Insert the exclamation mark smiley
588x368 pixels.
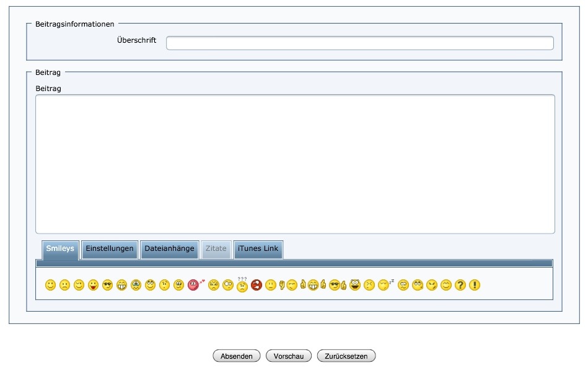coord(475,285)
